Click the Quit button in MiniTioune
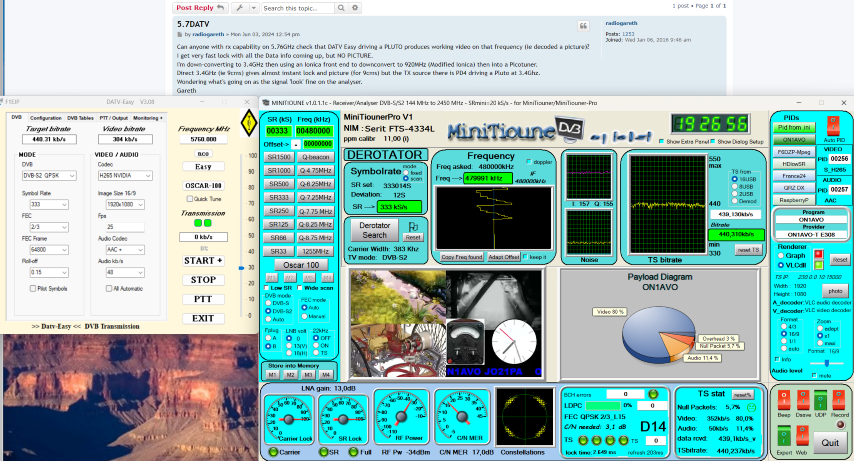This screenshot has height=461, width=854. pyautogui.click(x=830, y=443)
